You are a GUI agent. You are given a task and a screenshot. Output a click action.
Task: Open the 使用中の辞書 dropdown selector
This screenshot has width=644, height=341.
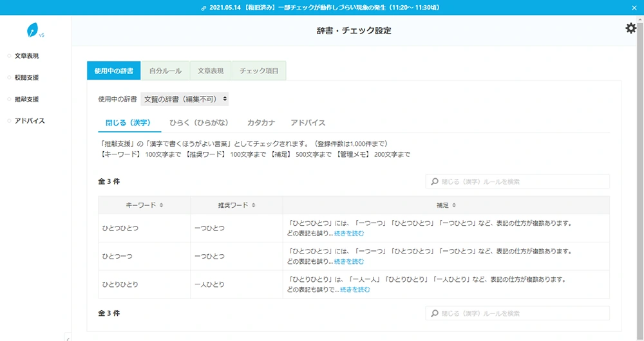click(184, 99)
